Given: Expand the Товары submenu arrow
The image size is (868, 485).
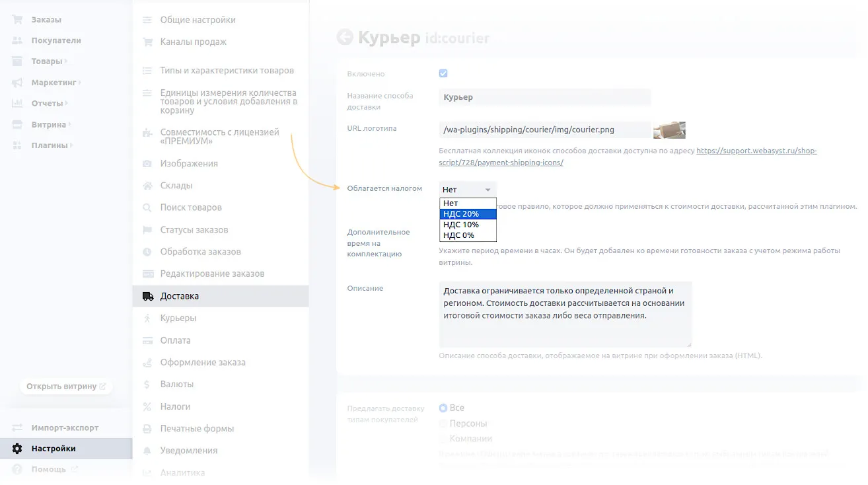Looking at the screenshot, I should pyautogui.click(x=67, y=61).
